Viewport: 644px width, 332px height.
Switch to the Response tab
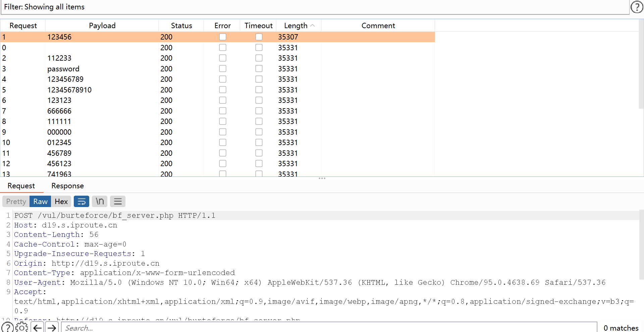pos(67,186)
